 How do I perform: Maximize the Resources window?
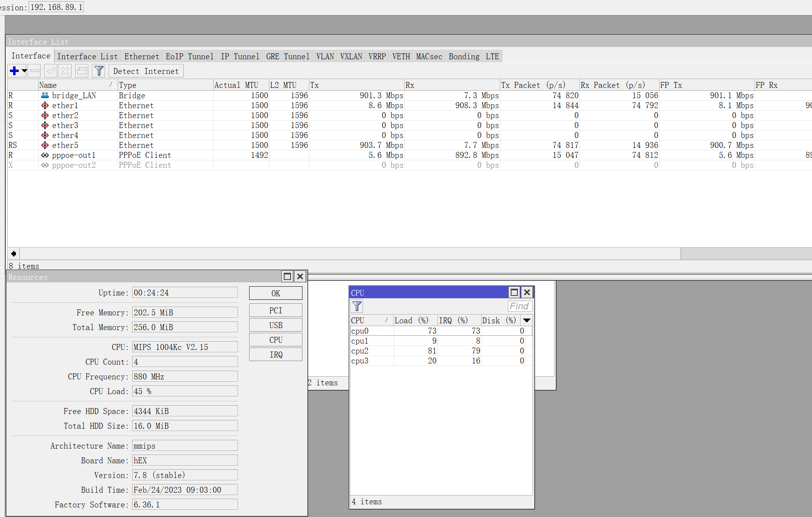287,276
